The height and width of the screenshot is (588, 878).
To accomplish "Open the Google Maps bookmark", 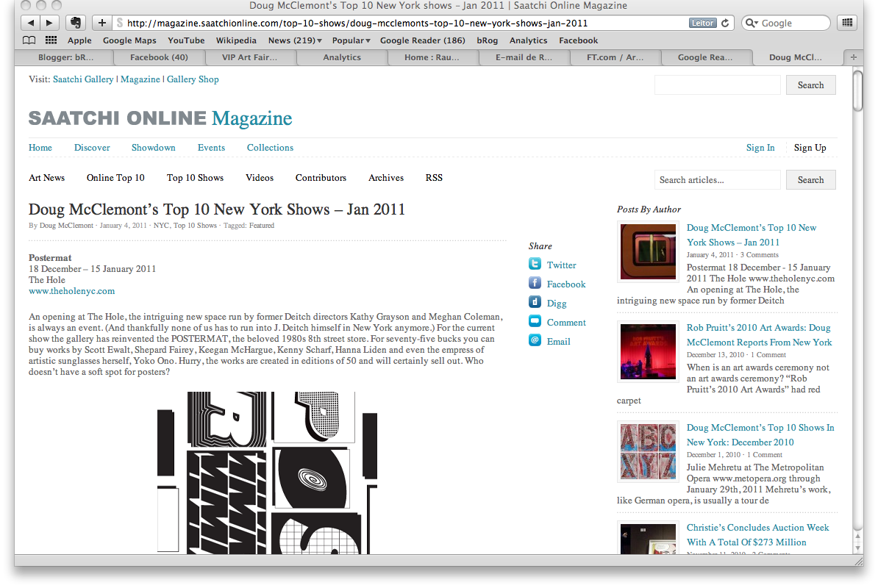I will pos(129,40).
